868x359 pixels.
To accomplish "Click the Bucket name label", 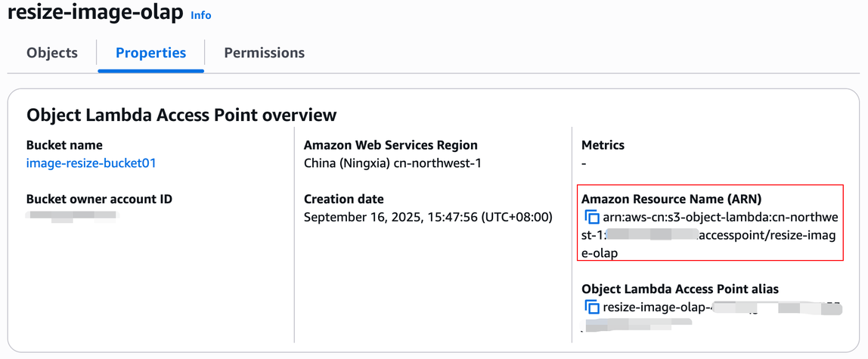I will tap(64, 145).
